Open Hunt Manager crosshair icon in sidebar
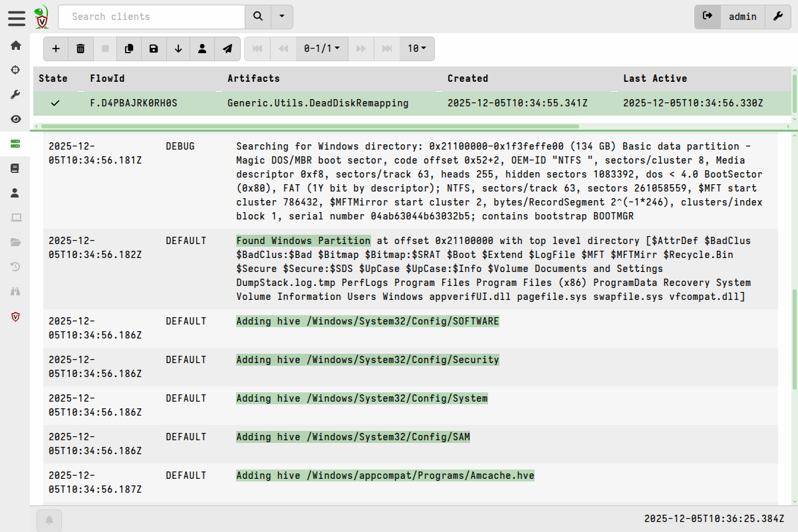The height and width of the screenshot is (532, 798). pos(16,70)
